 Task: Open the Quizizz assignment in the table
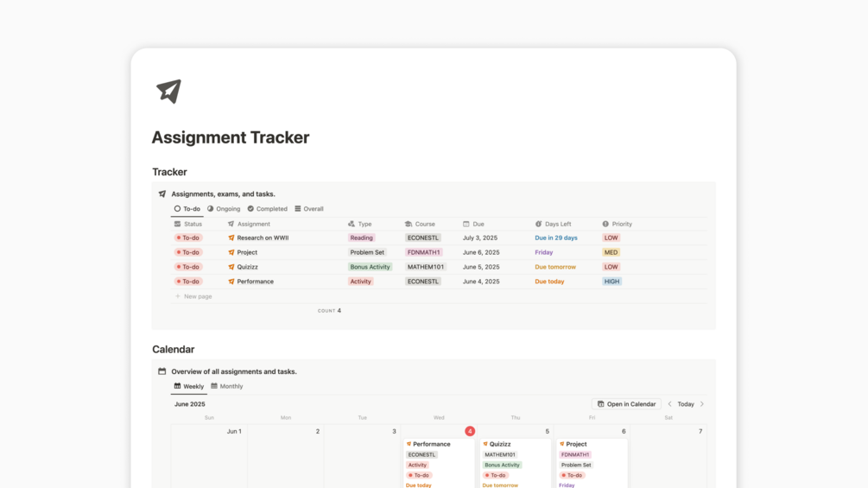point(248,267)
